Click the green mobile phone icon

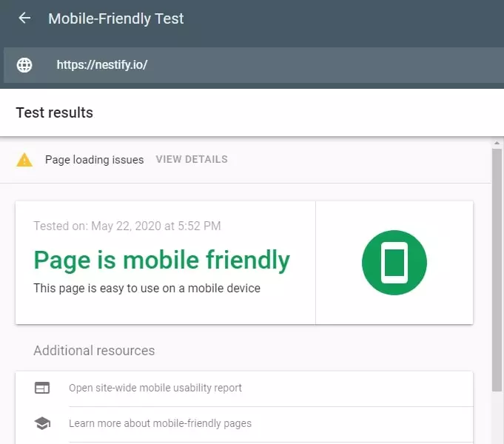(x=394, y=263)
